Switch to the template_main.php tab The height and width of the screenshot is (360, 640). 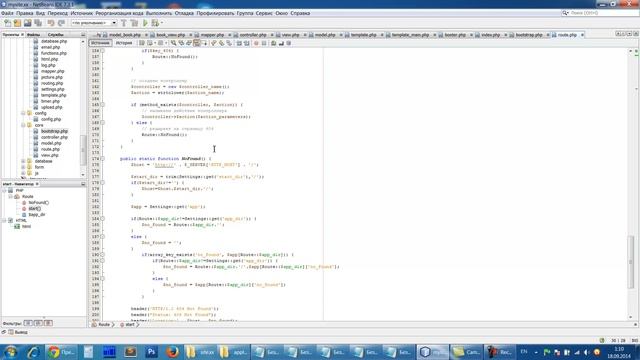point(410,35)
